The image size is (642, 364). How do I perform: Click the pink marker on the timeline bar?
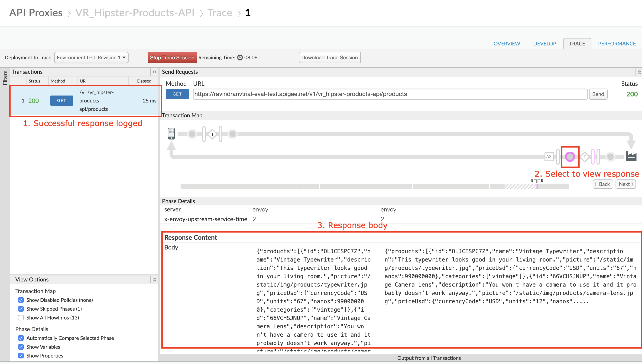tap(537, 186)
